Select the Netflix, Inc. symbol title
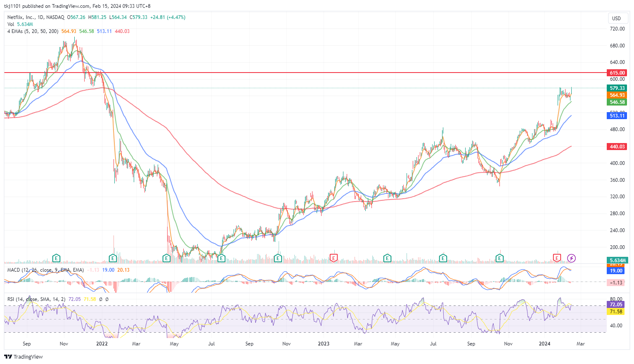Screen dimensions: 634x364 (x=21, y=17)
